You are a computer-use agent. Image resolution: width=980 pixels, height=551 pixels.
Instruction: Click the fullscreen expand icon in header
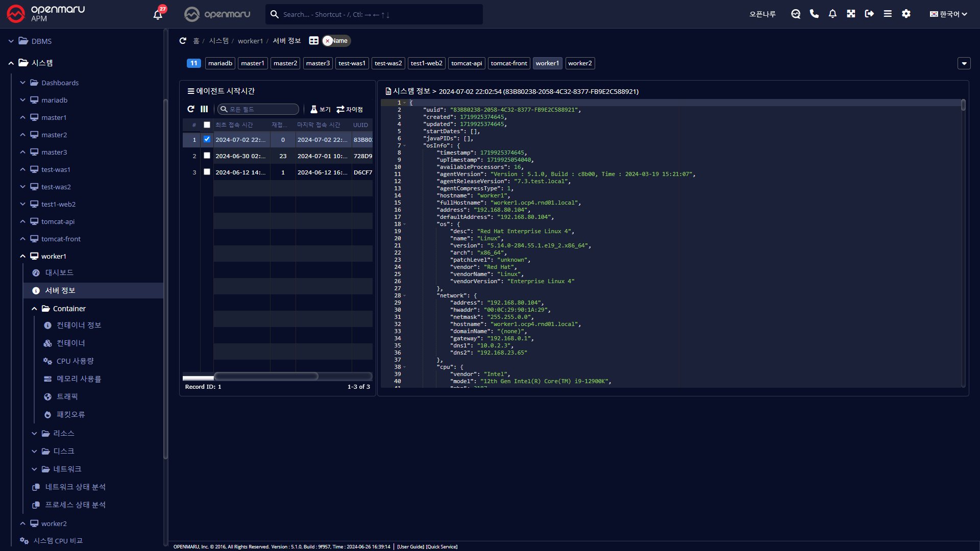(x=851, y=14)
